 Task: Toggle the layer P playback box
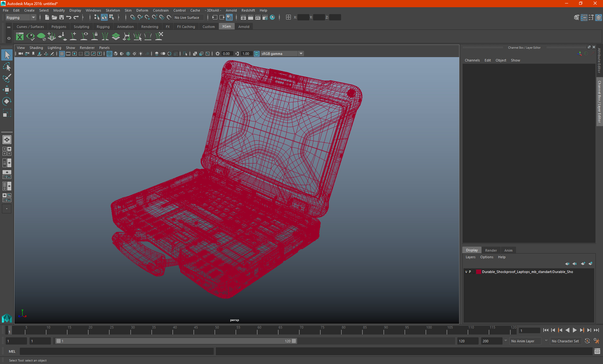click(x=470, y=272)
